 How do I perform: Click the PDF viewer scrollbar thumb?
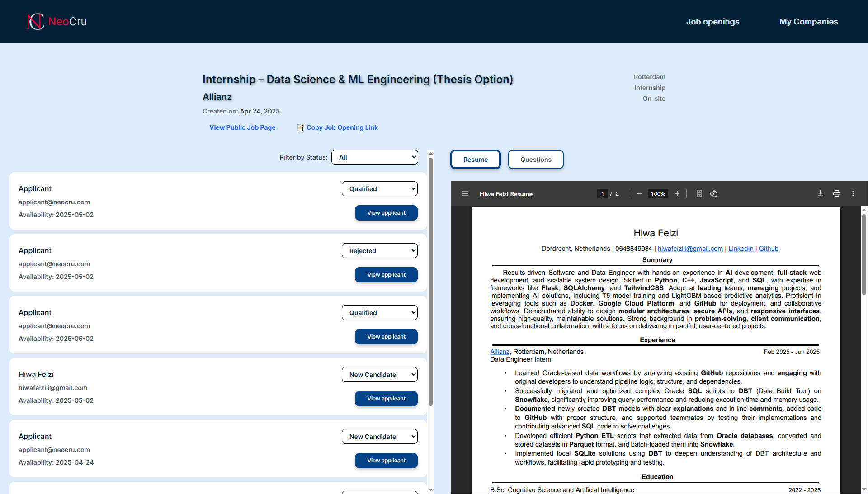(x=864, y=254)
